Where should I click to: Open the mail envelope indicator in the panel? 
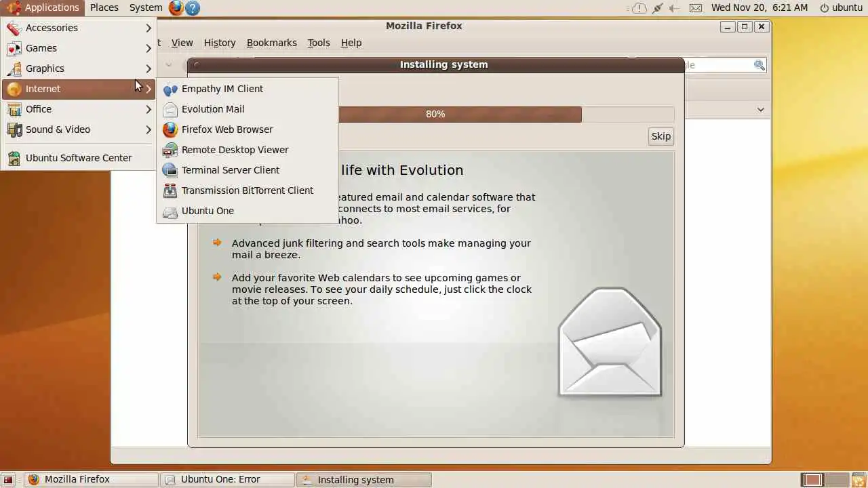[696, 8]
